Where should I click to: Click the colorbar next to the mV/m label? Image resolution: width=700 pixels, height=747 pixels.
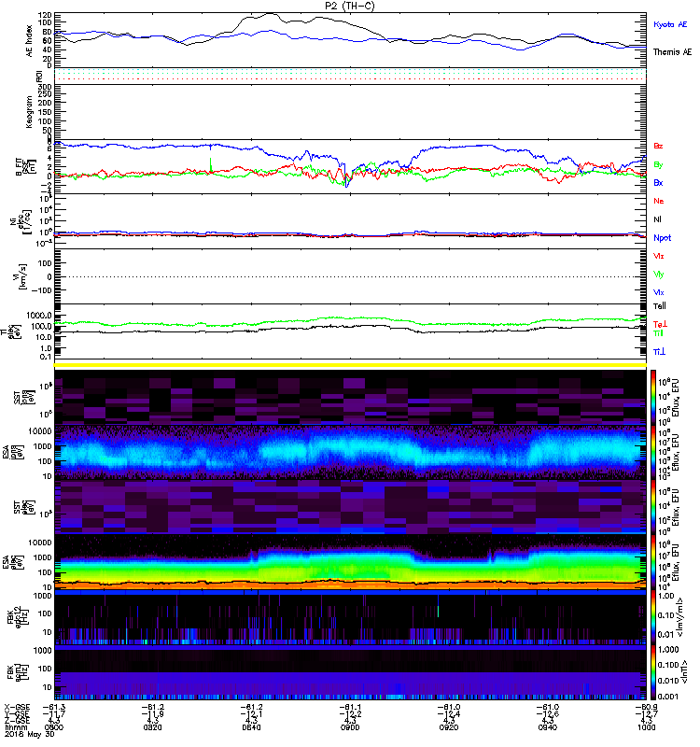click(x=653, y=617)
